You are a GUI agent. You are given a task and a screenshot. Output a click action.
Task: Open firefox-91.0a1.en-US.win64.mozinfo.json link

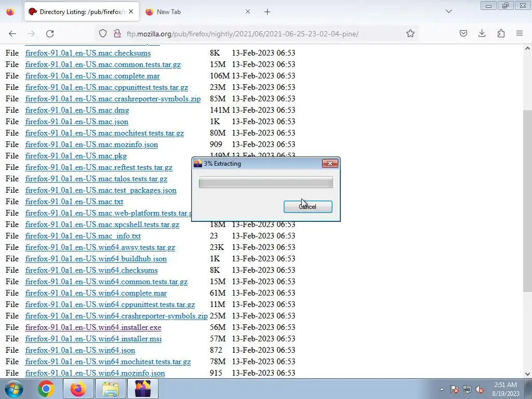pos(95,373)
